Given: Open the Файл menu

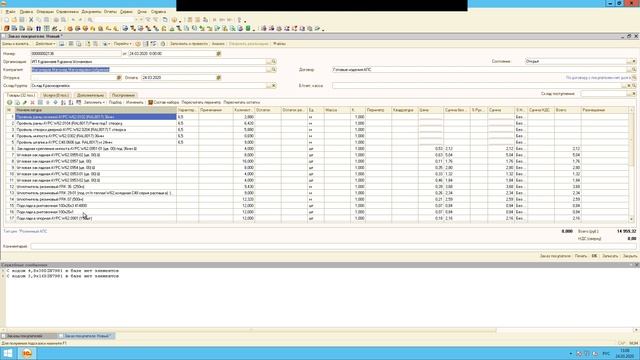Looking at the screenshot, I should (x=10, y=12).
